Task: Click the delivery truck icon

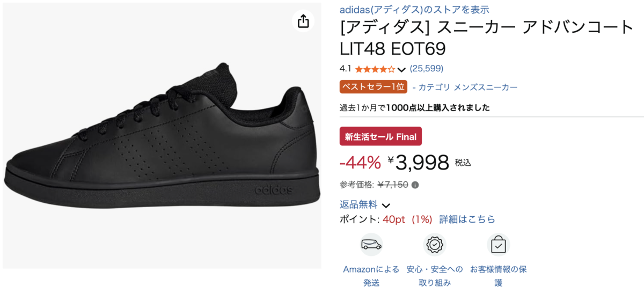Action: coord(371,245)
